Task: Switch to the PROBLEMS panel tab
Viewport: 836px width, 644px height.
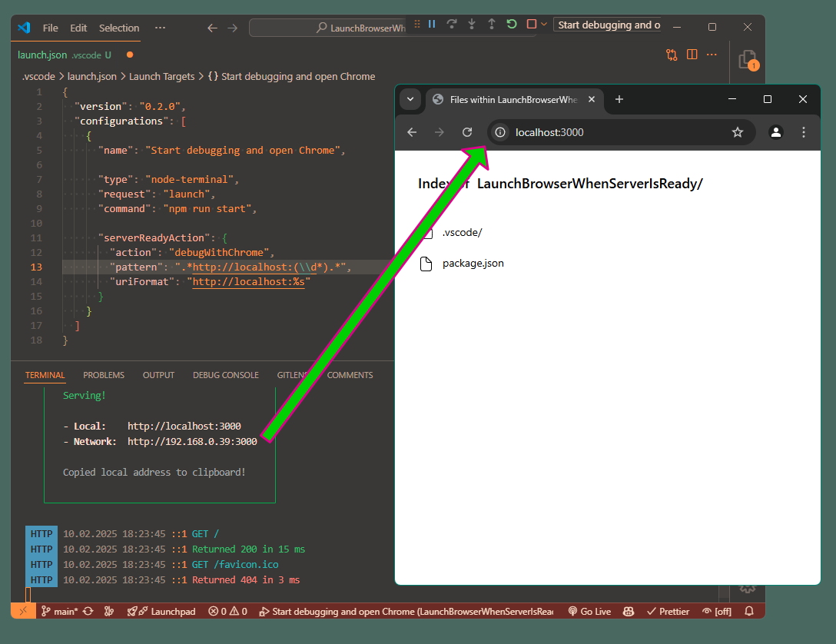Action: (x=104, y=375)
